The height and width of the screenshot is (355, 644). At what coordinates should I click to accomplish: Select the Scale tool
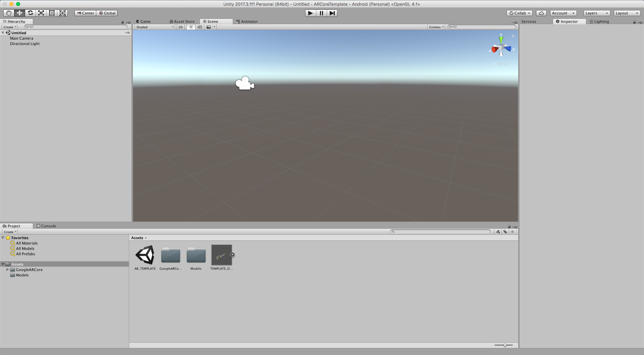point(41,13)
